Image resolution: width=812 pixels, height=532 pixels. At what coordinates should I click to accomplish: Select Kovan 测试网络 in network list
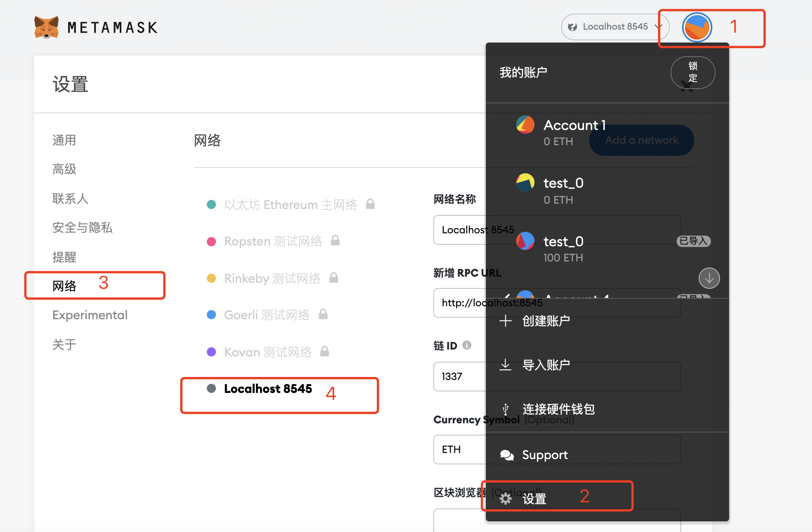268,352
